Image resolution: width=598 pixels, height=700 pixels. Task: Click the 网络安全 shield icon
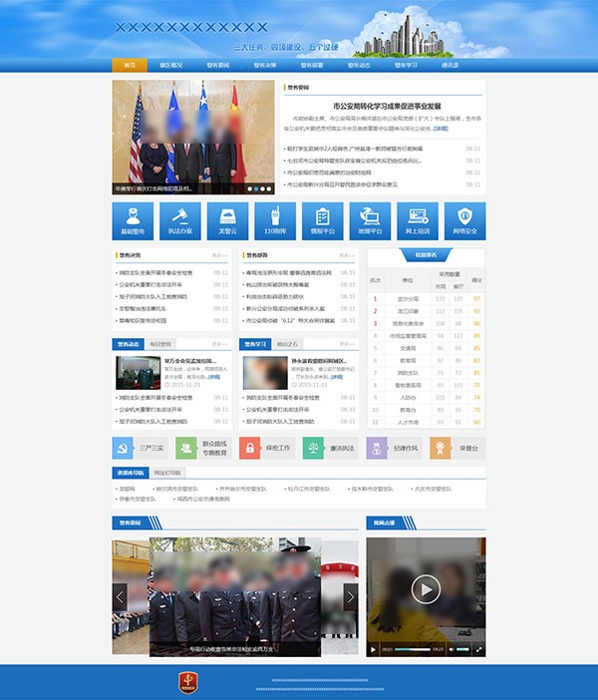pos(464,220)
